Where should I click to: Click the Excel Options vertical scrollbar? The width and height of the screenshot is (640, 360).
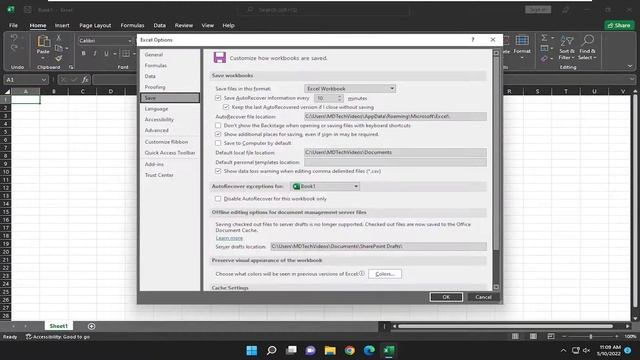click(496, 153)
